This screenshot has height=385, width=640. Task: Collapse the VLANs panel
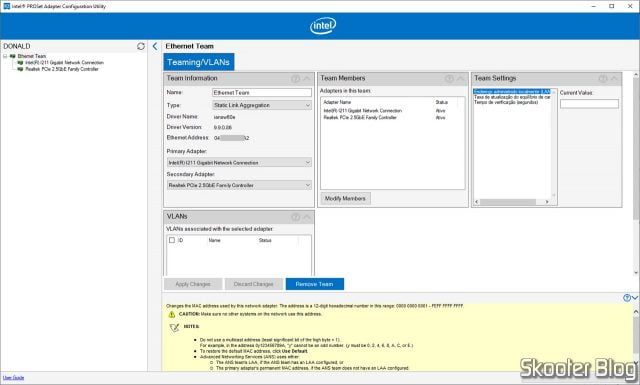(x=307, y=217)
